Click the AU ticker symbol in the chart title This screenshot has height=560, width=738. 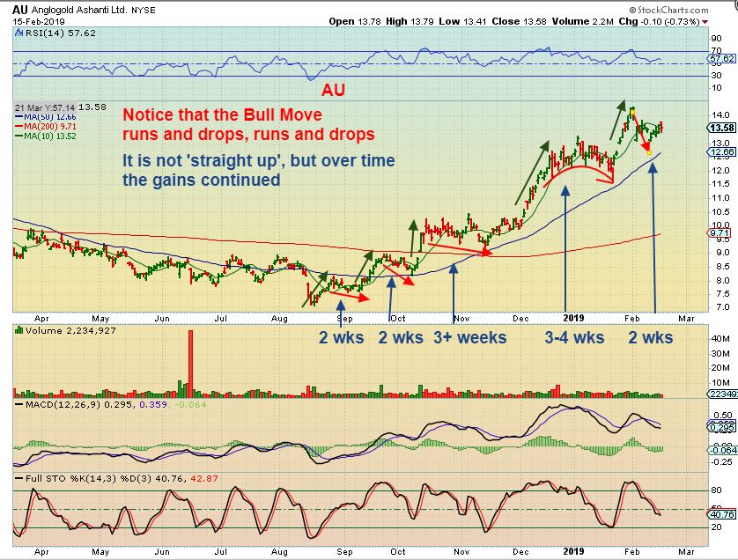20,10
